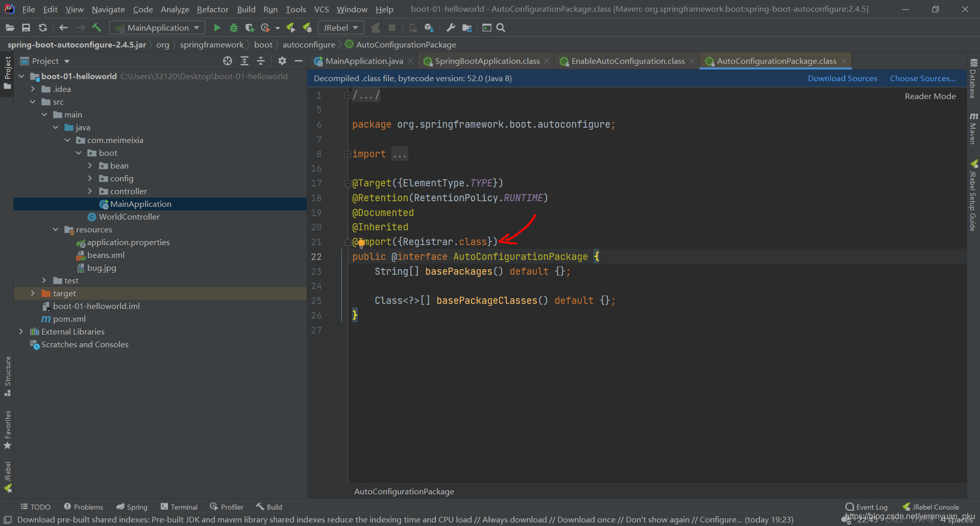The width and height of the screenshot is (980, 526).
Task: Collapse the src folder
Action: pos(33,102)
